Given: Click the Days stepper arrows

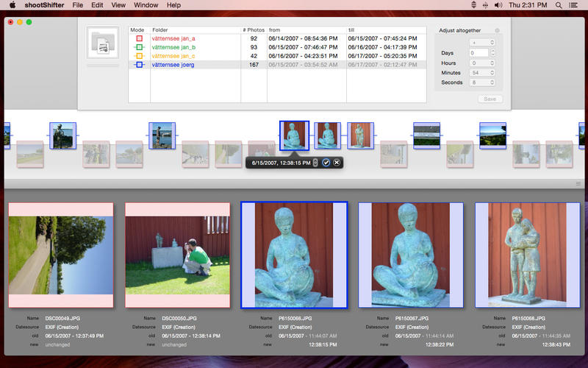Looking at the screenshot, I should click(x=493, y=53).
